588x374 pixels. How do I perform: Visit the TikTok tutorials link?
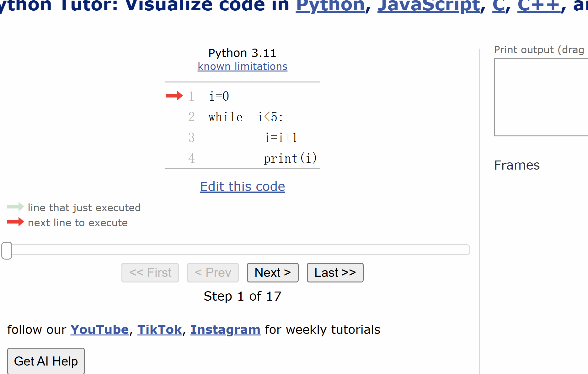[159, 330]
